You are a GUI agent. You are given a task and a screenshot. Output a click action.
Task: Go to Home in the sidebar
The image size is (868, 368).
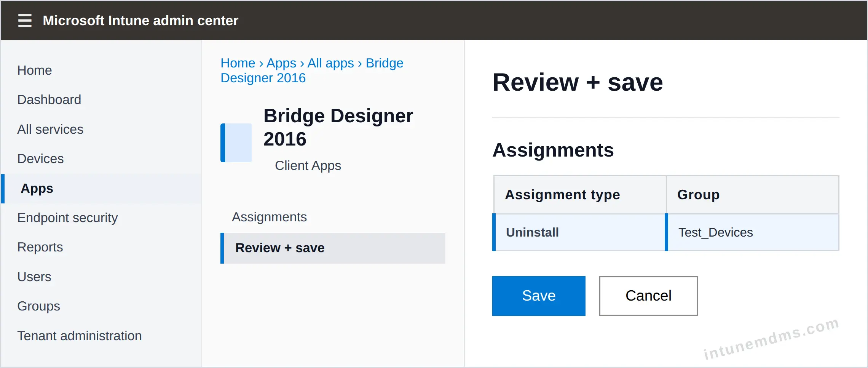click(x=35, y=70)
